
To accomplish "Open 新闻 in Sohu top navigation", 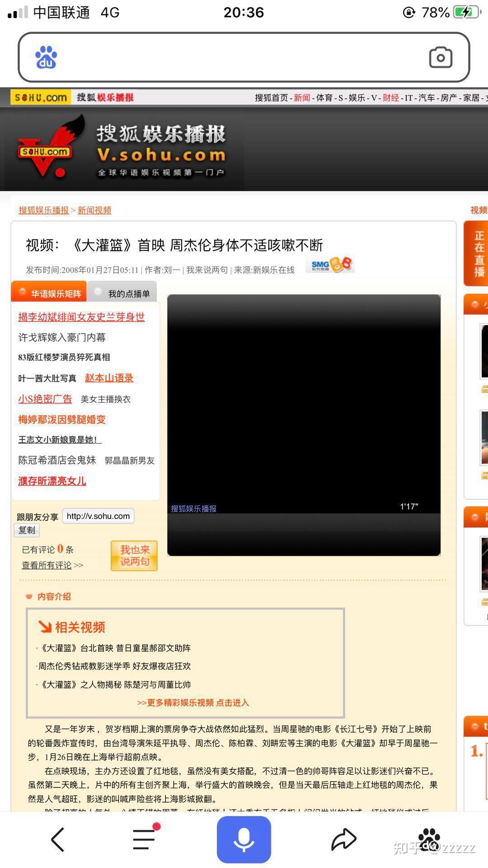I will (x=302, y=98).
